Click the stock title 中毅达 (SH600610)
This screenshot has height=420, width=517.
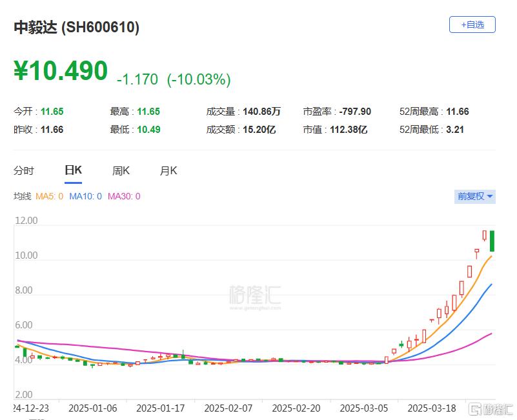coord(77,27)
